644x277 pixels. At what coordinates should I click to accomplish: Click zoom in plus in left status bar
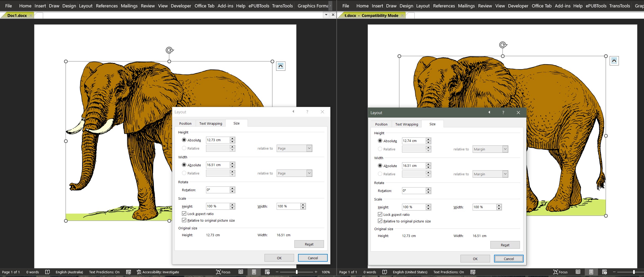click(x=316, y=272)
